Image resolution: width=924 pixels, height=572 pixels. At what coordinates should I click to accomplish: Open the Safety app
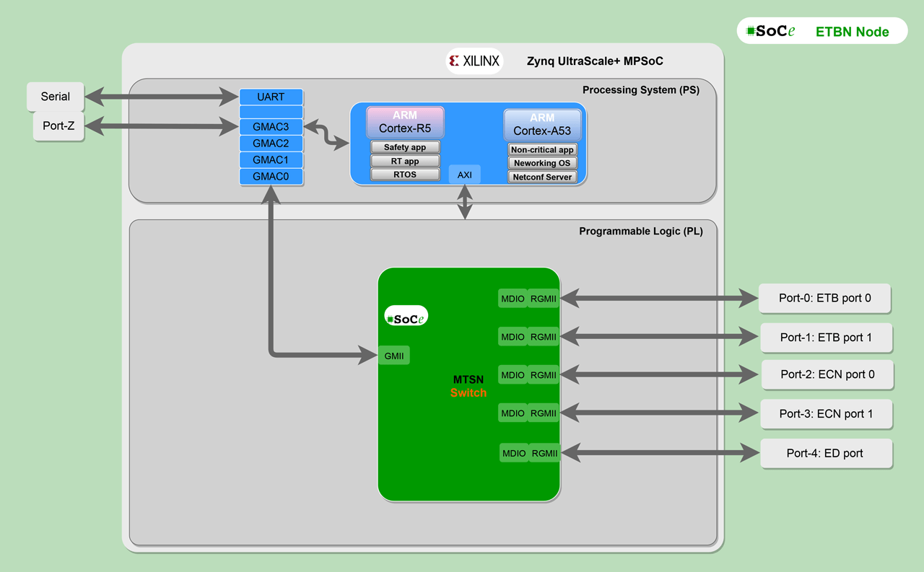tap(405, 146)
